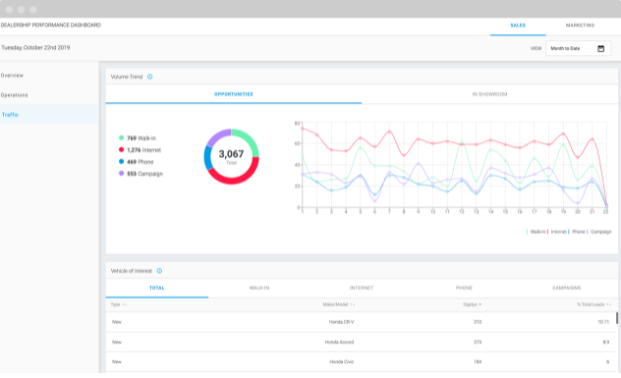Open the Overview sidebar link

point(12,75)
